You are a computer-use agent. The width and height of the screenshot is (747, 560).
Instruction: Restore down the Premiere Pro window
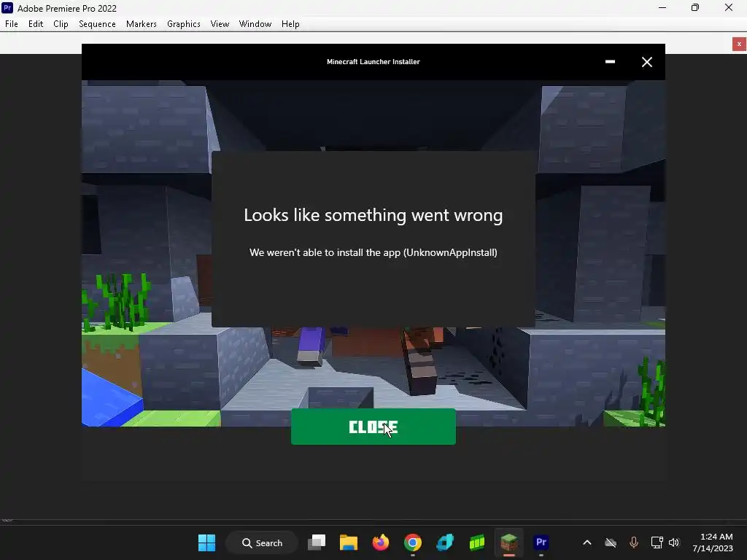point(695,7)
